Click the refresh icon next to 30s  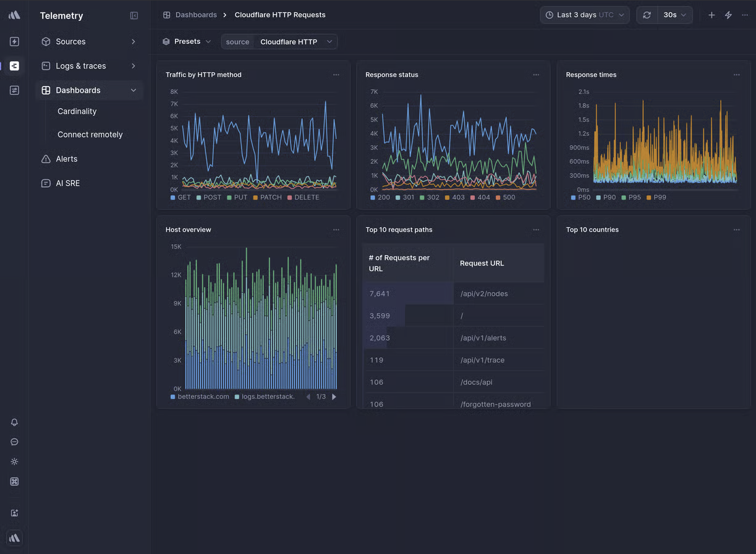647,14
